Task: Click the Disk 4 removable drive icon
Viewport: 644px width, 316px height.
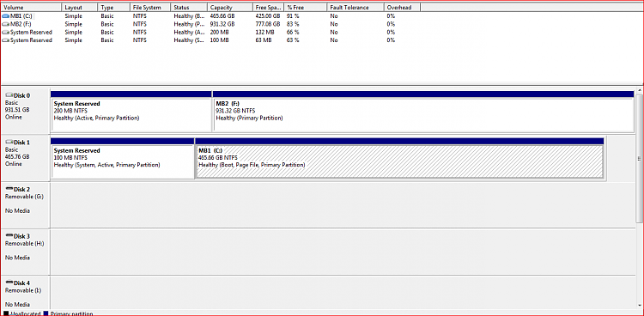Action: 9,283
